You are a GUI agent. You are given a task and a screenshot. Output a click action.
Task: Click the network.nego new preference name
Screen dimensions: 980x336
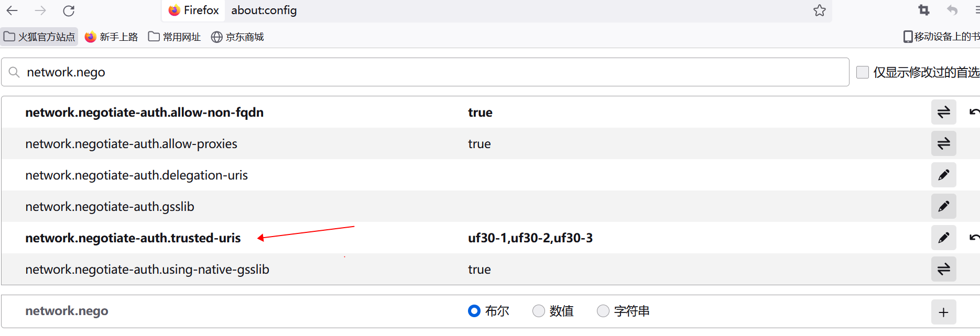tap(67, 311)
